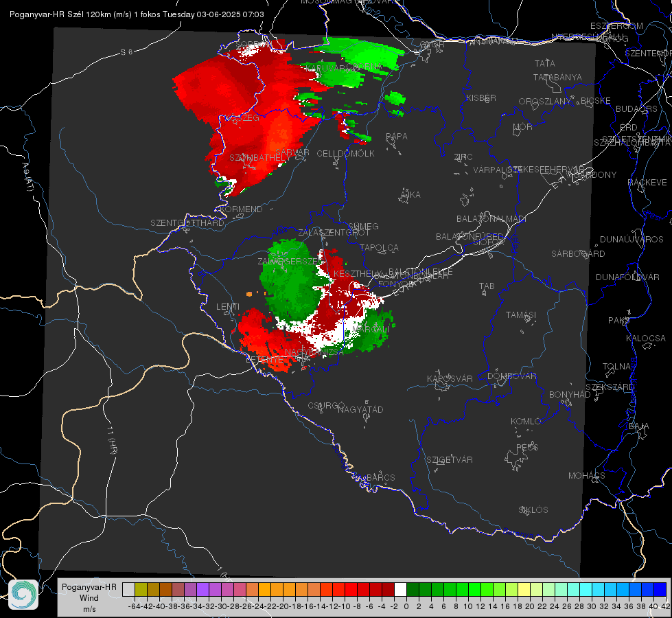Select the dark blue swatch between 40 and 42

pos(660,590)
